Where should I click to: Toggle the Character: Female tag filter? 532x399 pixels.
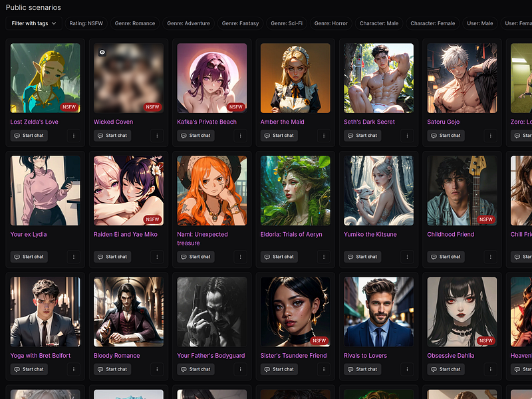433,23
